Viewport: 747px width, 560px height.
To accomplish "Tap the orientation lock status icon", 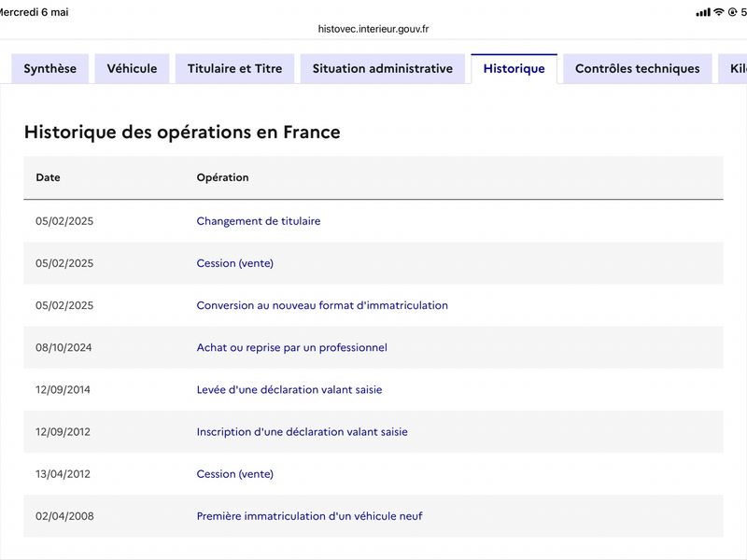I will click(x=733, y=12).
